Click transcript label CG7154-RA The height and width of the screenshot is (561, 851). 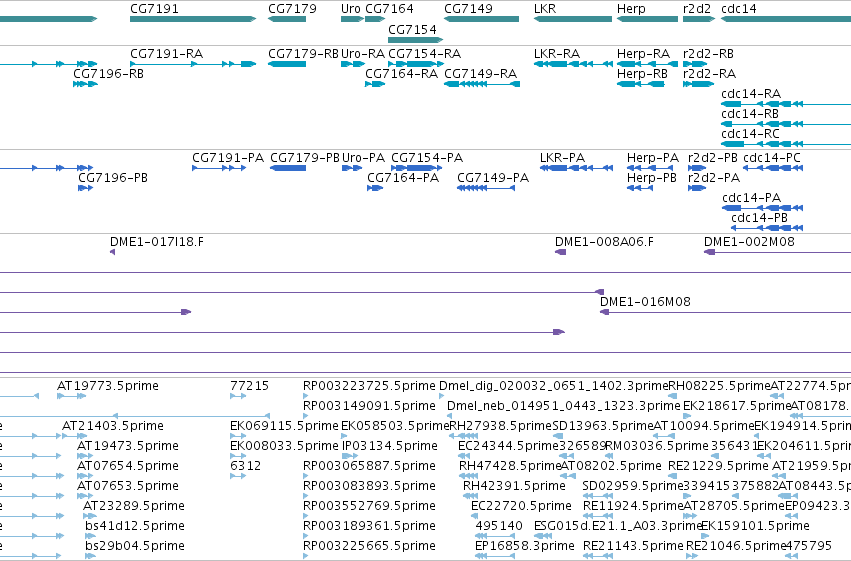click(x=424, y=54)
